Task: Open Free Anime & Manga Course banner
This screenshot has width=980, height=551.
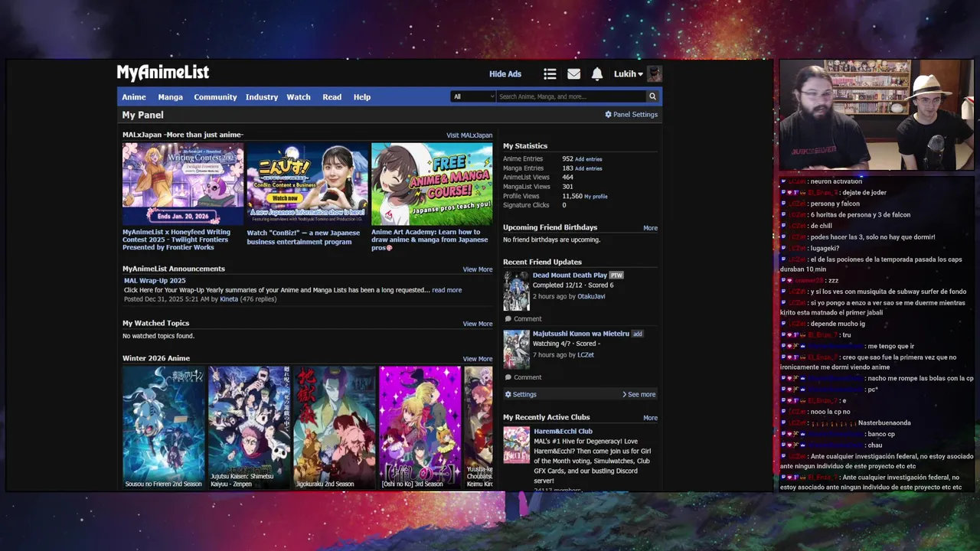Action: 432,184
